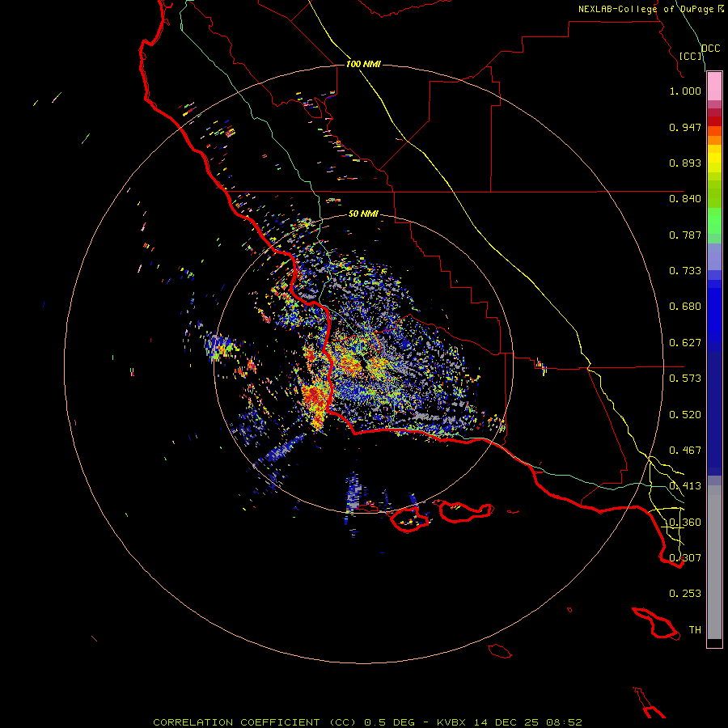Click the NEXLAB-College of DuPage credit text
The height and width of the screenshot is (728, 728).
(645, 9)
